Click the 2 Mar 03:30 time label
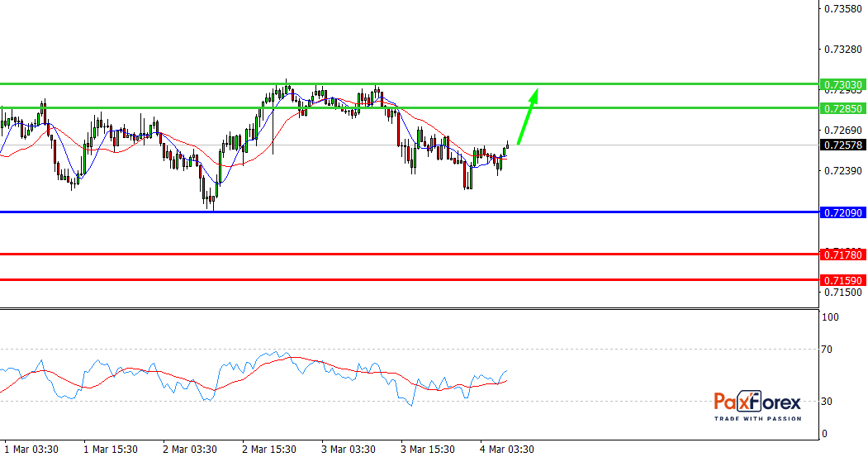 190,450
